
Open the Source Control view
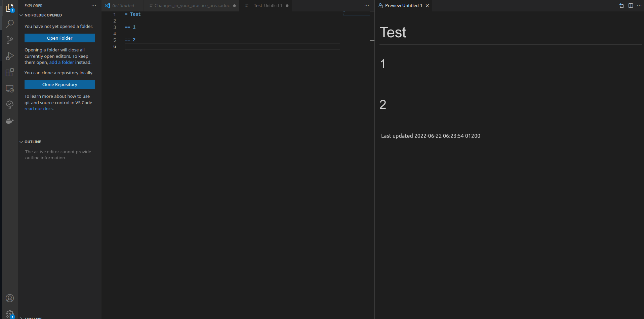coord(10,40)
